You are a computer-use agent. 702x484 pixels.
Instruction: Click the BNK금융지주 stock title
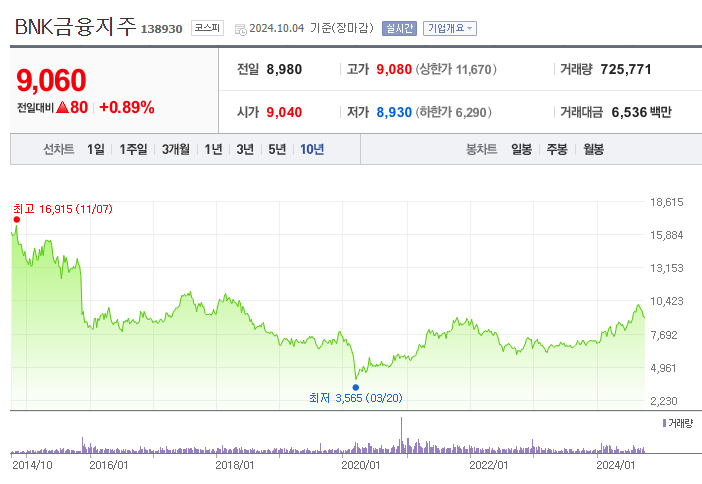75,27
